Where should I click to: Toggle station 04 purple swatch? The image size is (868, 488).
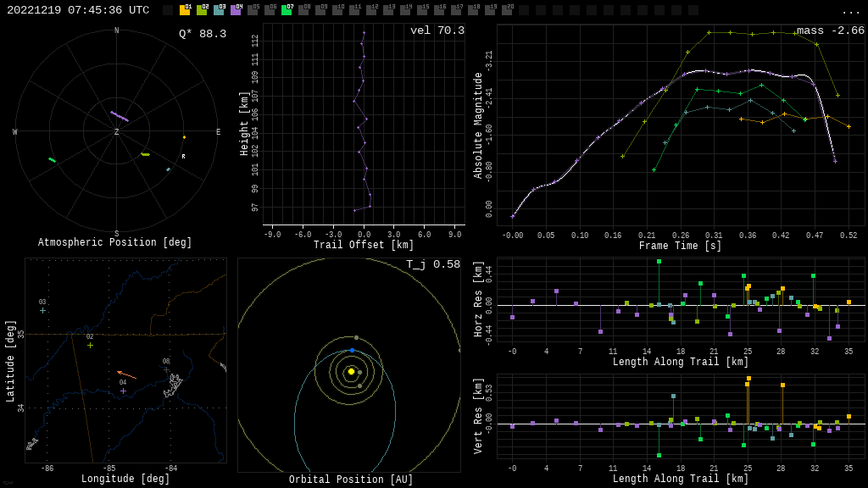pos(236,10)
